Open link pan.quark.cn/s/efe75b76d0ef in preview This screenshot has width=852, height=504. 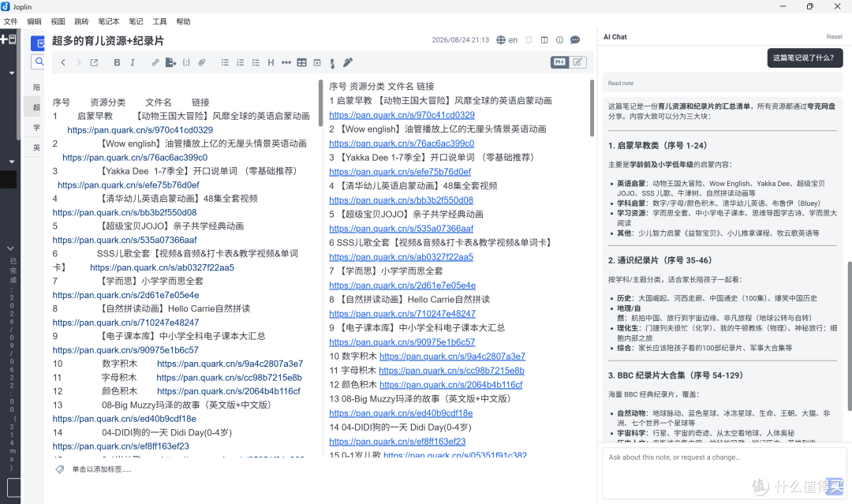click(x=400, y=172)
